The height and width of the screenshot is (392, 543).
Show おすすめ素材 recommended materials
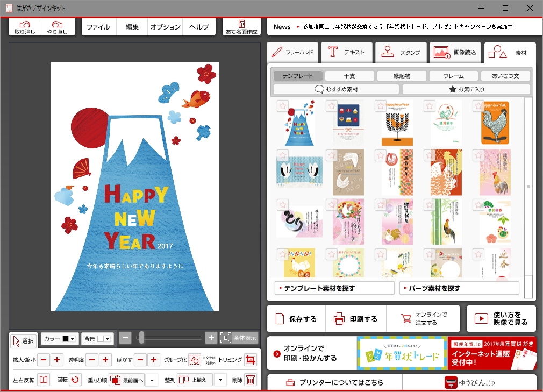[336, 89]
